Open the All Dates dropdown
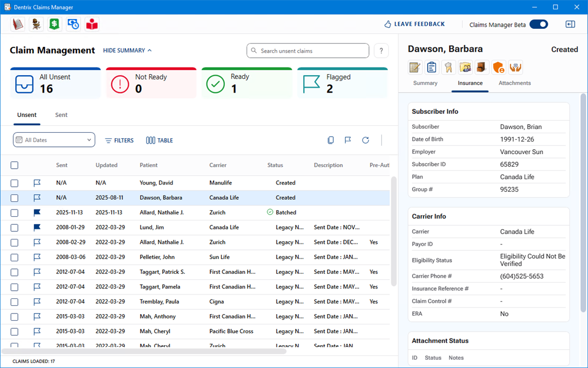This screenshot has width=588, height=368. pyautogui.click(x=54, y=140)
